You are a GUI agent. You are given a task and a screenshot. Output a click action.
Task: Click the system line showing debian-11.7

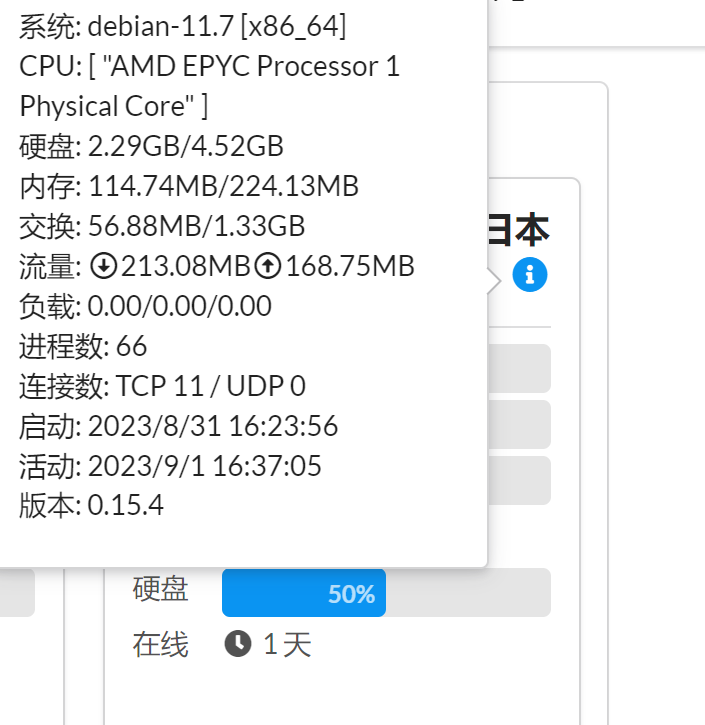pyautogui.click(x=183, y=26)
